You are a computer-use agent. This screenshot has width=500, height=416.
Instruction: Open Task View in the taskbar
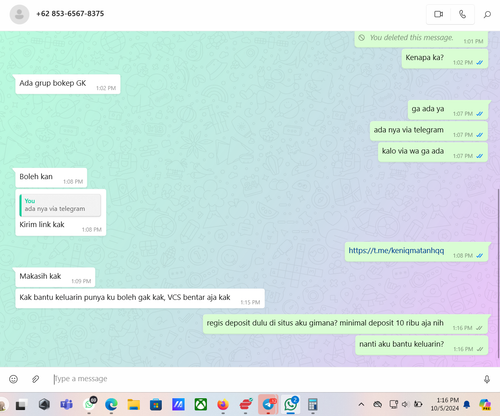pyautogui.click(x=21, y=405)
